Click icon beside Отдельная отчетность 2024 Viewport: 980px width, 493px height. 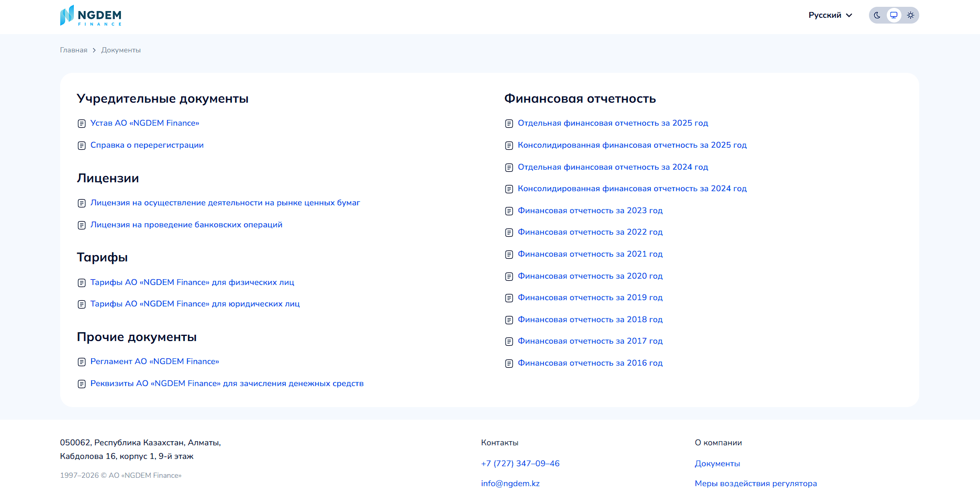[x=509, y=168]
